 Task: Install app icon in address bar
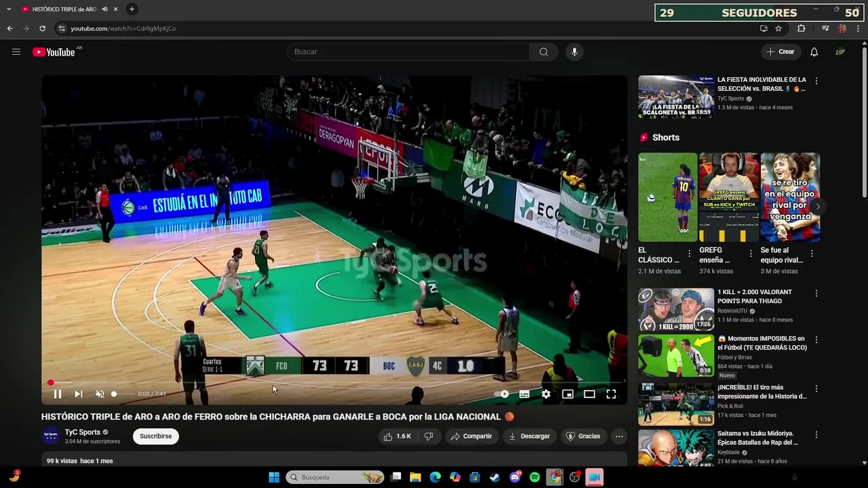point(764,28)
